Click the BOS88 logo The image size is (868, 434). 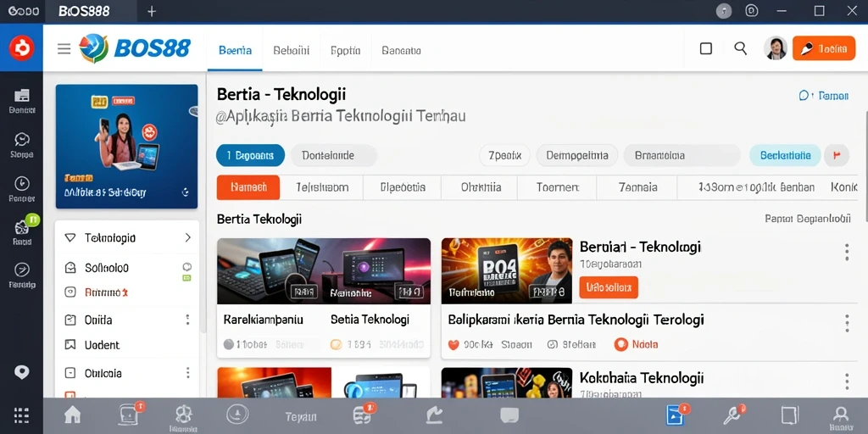(135, 48)
